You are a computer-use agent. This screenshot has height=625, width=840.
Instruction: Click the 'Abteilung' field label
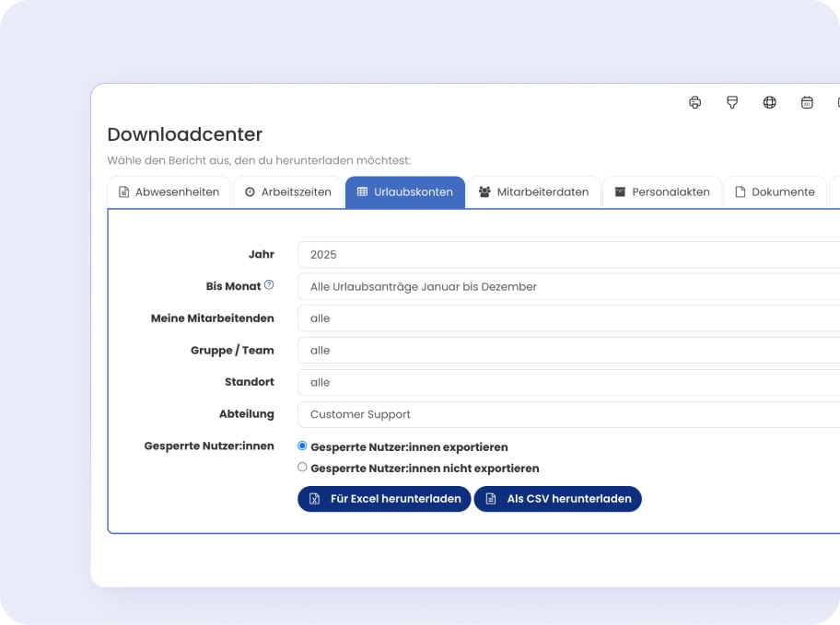tap(247, 414)
